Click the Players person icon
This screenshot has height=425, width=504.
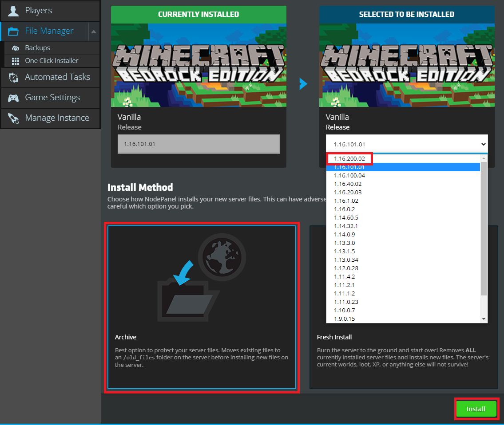(13, 11)
